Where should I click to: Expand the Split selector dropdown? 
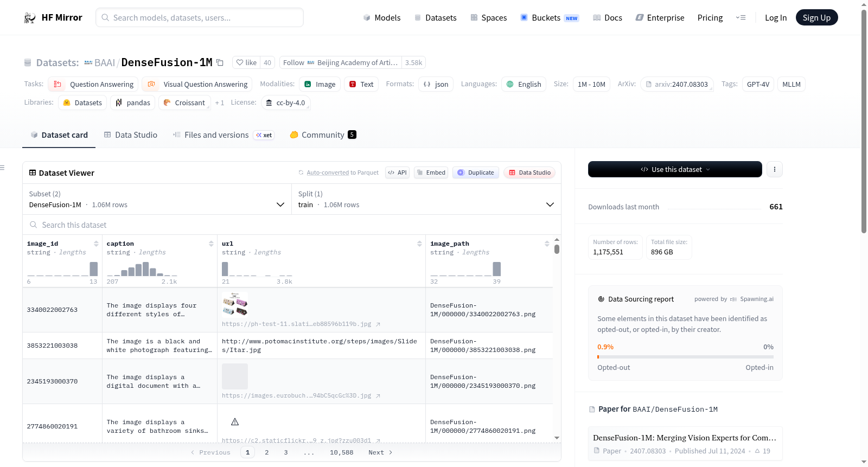[x=426, y=199]
